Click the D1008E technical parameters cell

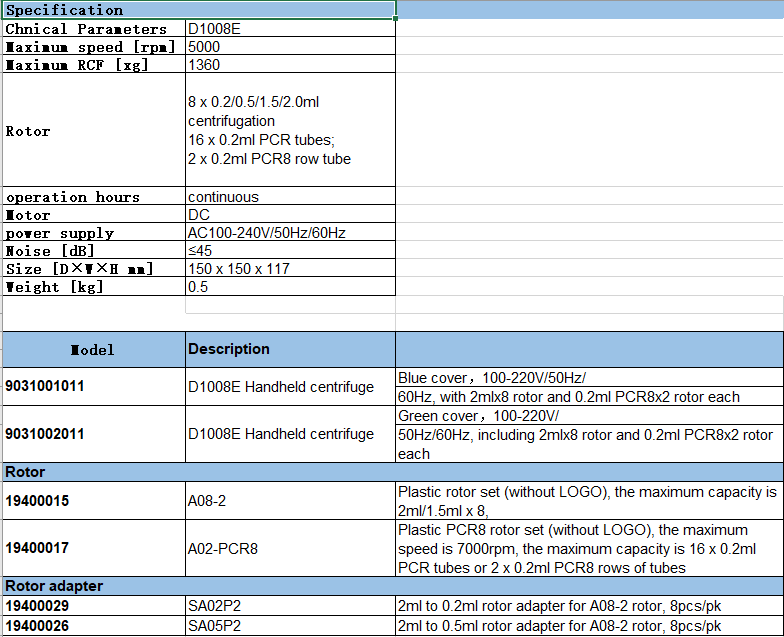(290, 29)
